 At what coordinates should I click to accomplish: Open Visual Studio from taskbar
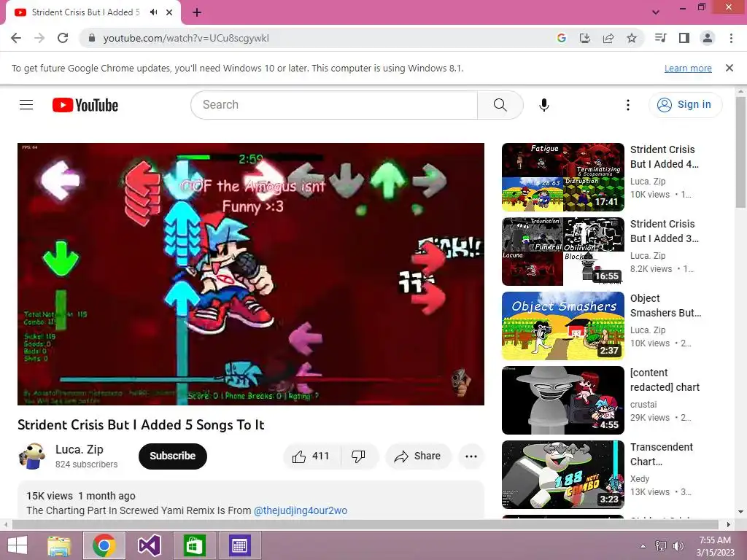149,545
